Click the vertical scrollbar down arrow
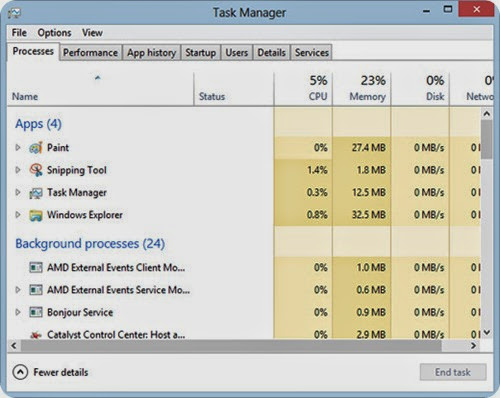Viewport: 500px width, 398px height. (487, 332)
